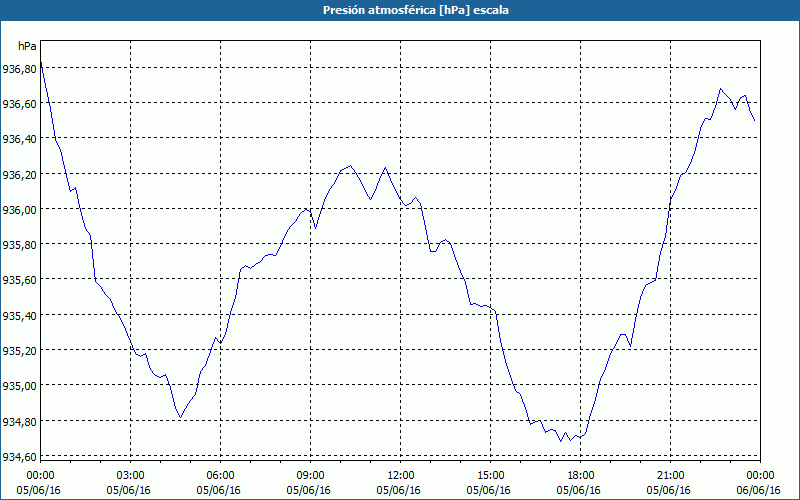Screen dimensions: 800x500
Task: Click the 936,80 y-axis value
Action: (x=19, y=68)
